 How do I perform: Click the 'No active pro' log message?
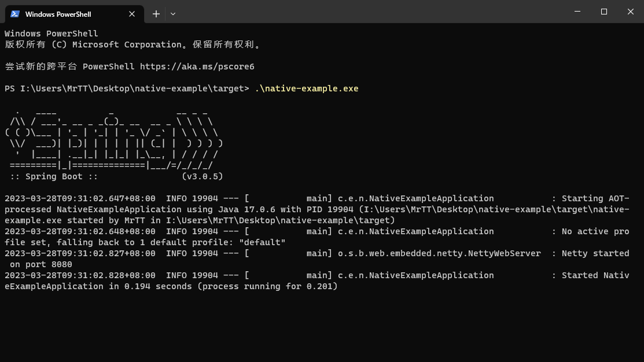[x=595, y=231]
